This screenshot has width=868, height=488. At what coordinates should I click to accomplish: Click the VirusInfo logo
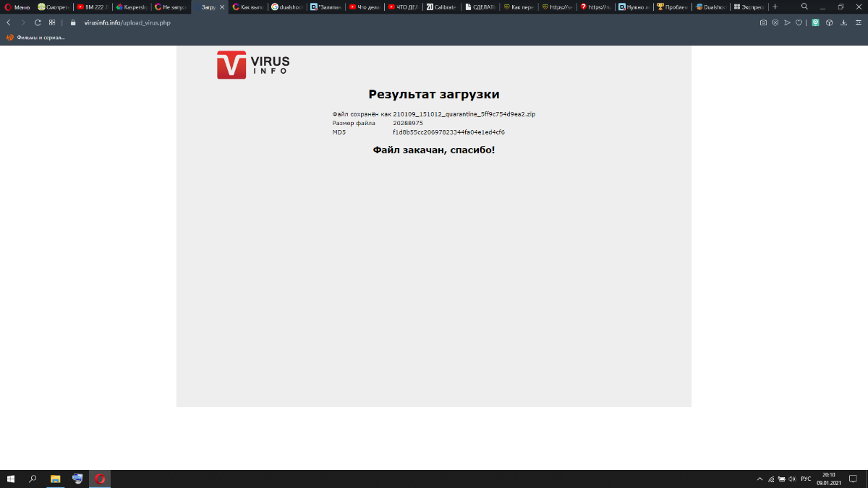pyautogui.click(x=253, y=64)
